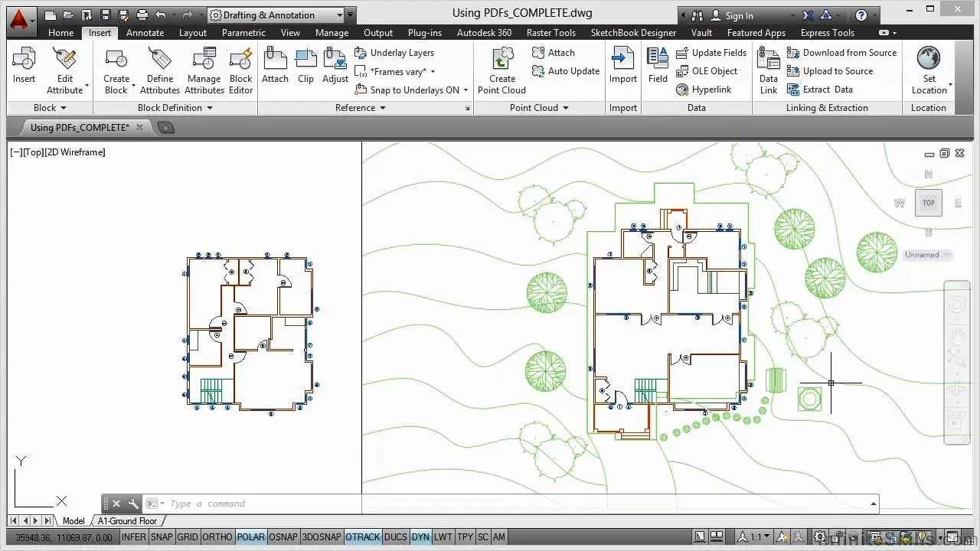Toggle SNAP mode in status bar
Screen dimensions: 980x551
[162, 537]
